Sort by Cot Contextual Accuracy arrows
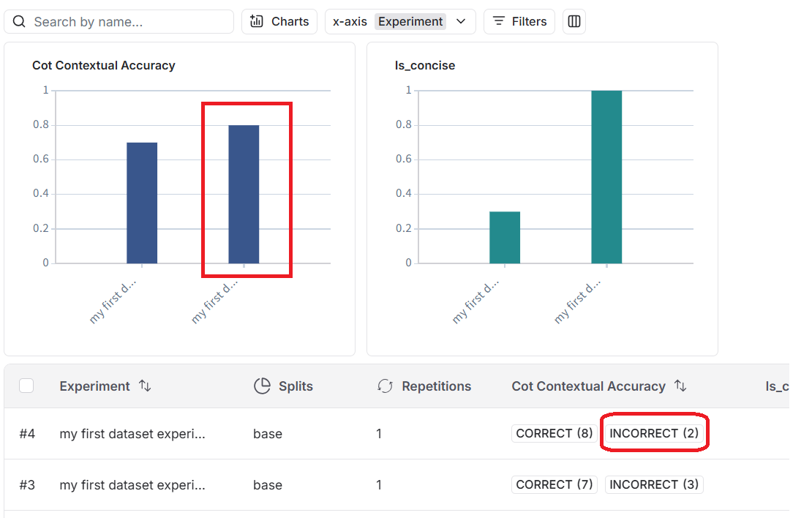The image size is (812, 518). 680,386
